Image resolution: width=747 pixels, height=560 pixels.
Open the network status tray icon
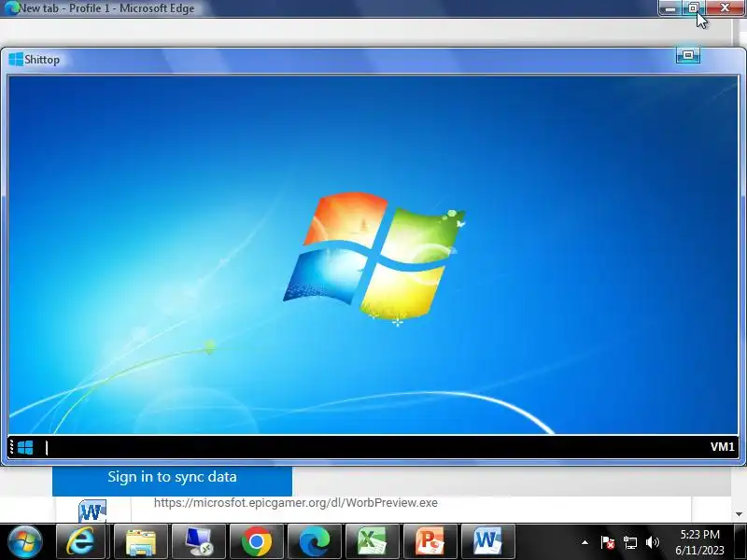(x=630, y=542)
